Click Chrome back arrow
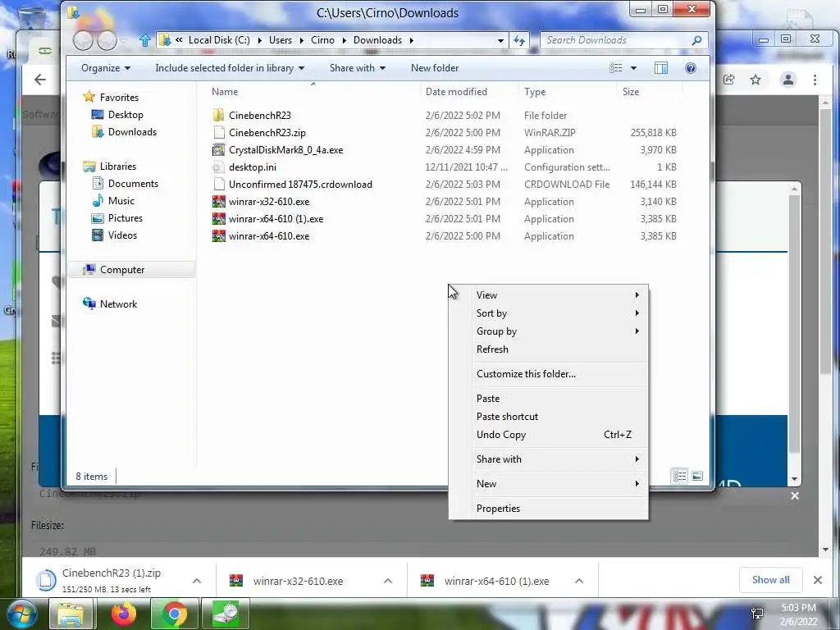Screen dimensions: 840x630 click(x=40, y=80)
